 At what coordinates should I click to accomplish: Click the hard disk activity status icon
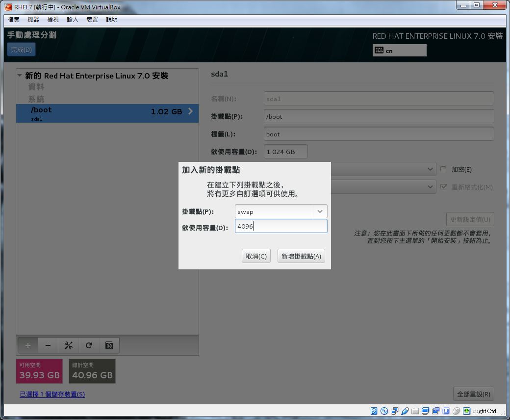click(x=374, y=411)
